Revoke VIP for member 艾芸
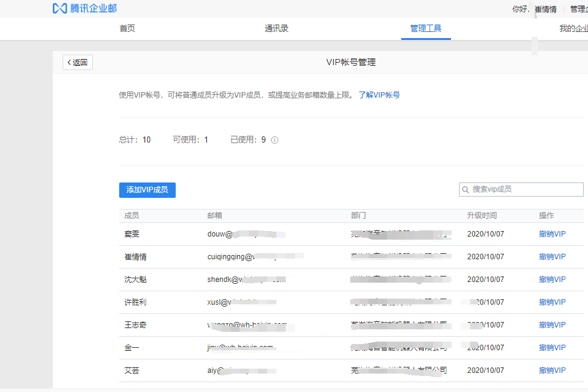The width and height of the screenshot is (588, 392). coord(551,370)
